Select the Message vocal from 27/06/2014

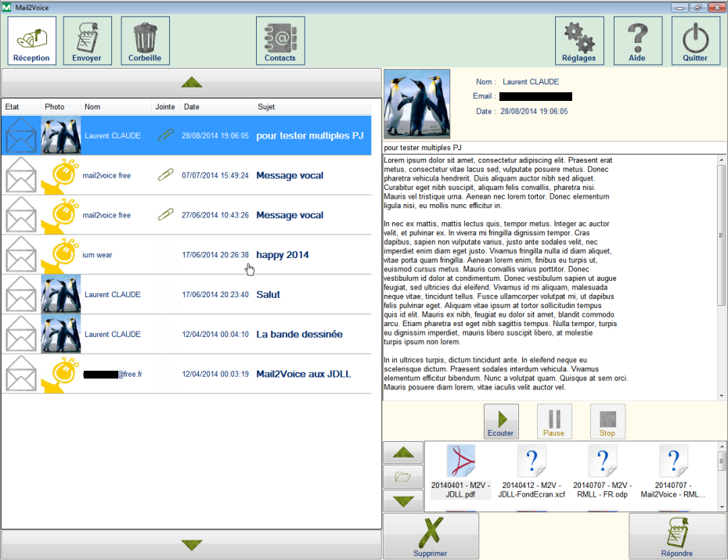(x=186, y=215)
